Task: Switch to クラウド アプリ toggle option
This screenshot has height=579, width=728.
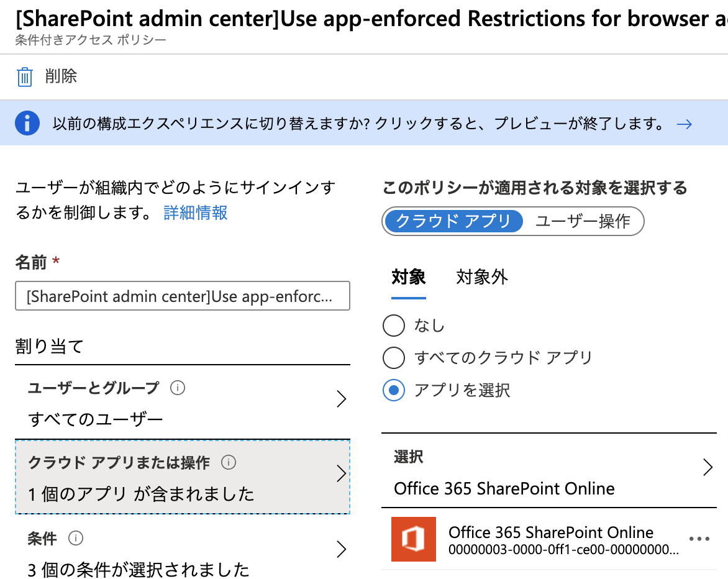Action: 453,221
